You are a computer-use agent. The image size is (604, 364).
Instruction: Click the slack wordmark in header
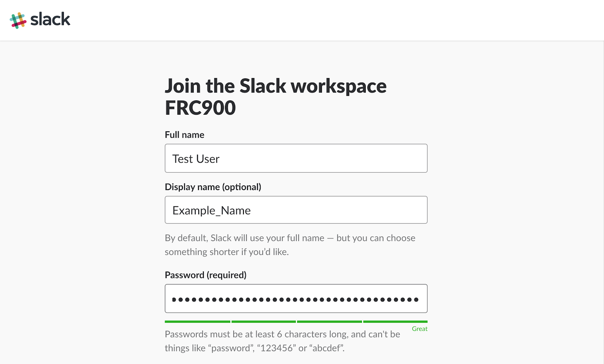[50, 19]
